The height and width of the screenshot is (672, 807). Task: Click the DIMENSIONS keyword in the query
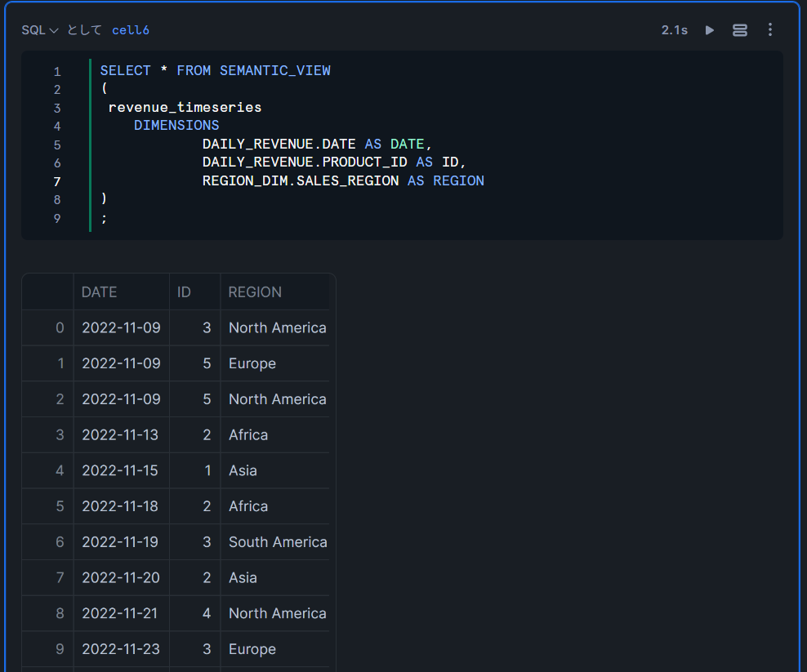coord(176,126)
